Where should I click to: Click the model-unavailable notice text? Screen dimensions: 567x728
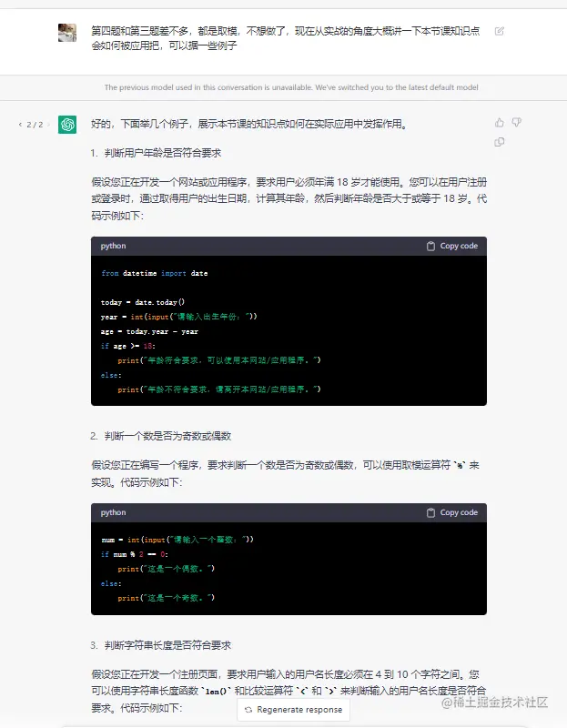click(291, 87)
